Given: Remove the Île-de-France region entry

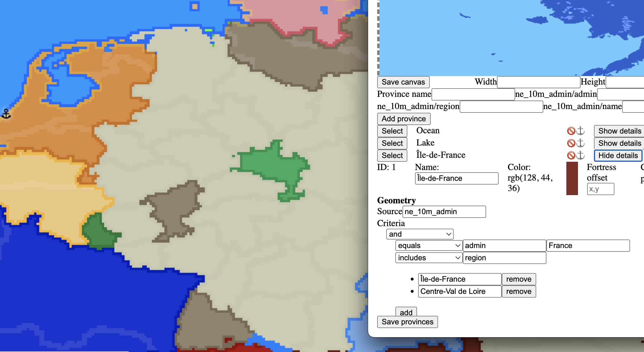Looking at the screenshot, I should tap(519, 279).
